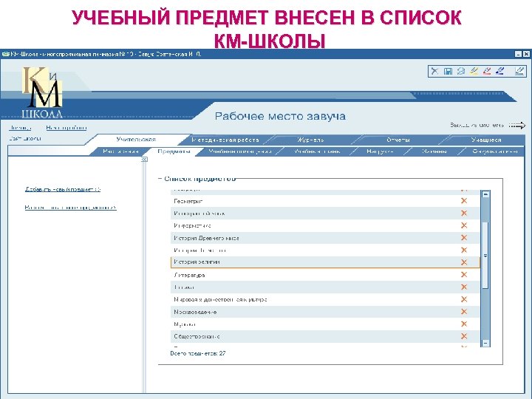532x399 pixels.
Task: Open the Учебные помещения sub-tab
Action: pos(240,151)
